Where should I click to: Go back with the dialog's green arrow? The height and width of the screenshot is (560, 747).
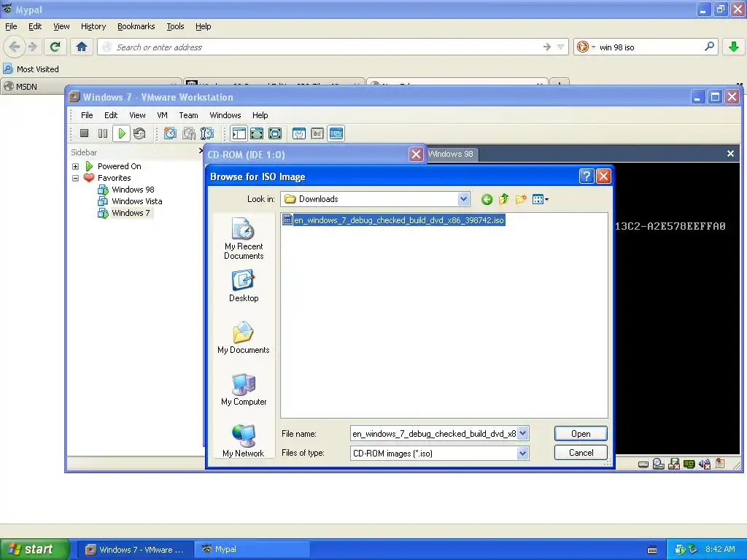click(487, 200)
